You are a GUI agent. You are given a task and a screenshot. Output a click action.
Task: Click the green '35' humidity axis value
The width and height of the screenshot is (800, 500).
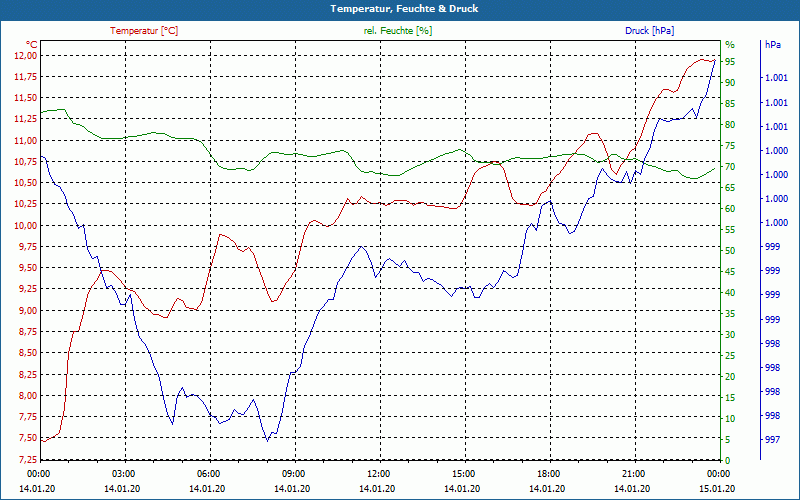click(x=730, y=313)
